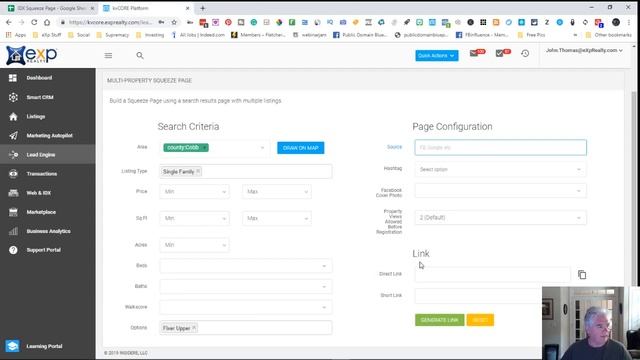
Task: Click the search magnifier icon
Action: tap(140, 56)
